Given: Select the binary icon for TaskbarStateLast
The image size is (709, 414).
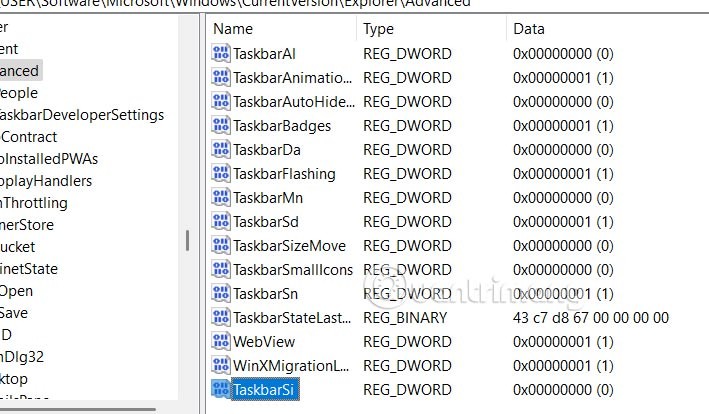Looking at the screenshot, I should coord(221,318).
